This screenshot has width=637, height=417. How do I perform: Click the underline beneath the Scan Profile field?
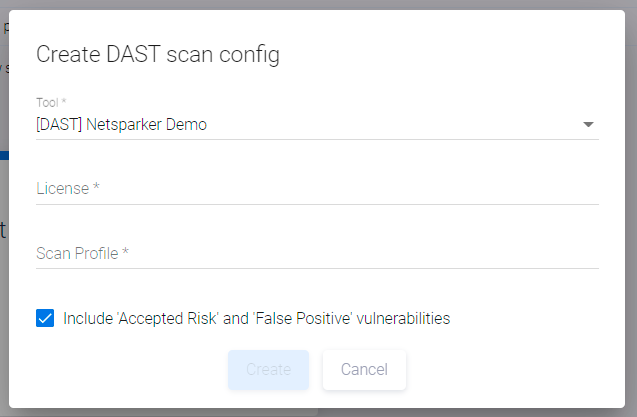coord(317,268)
